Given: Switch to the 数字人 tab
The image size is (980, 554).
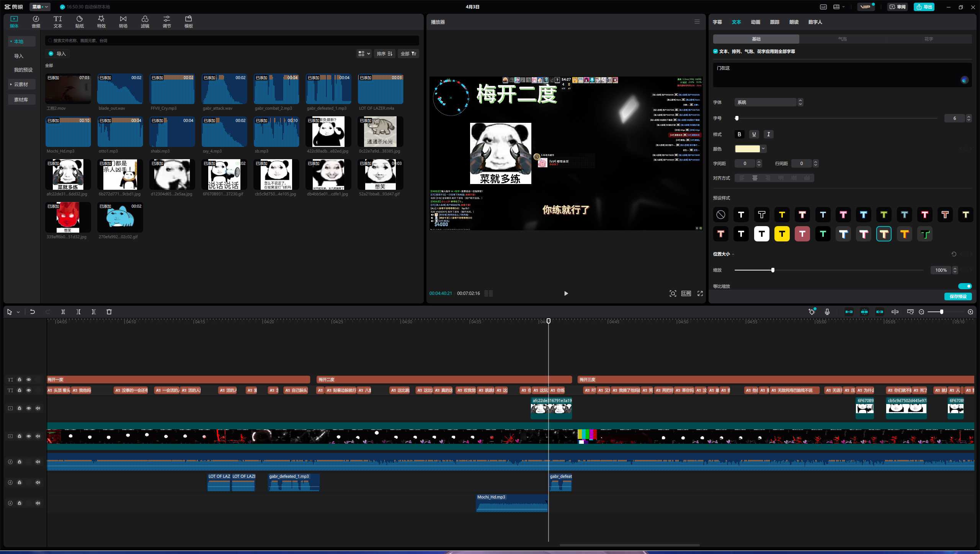Looking at the screenshot, I should pyautogui.click(x=815, y=22).
